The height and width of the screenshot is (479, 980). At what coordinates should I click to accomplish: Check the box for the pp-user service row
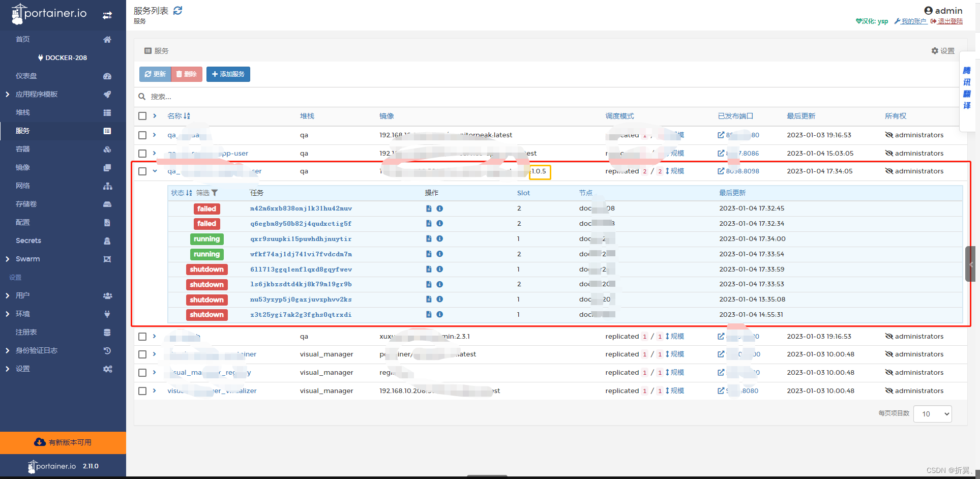pyautogui.click(x=142, y=153)
